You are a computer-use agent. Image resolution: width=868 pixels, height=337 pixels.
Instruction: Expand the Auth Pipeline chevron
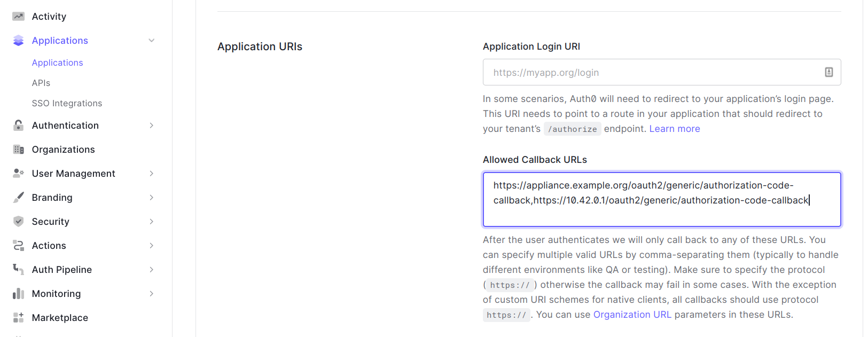[x=152, y=270]
